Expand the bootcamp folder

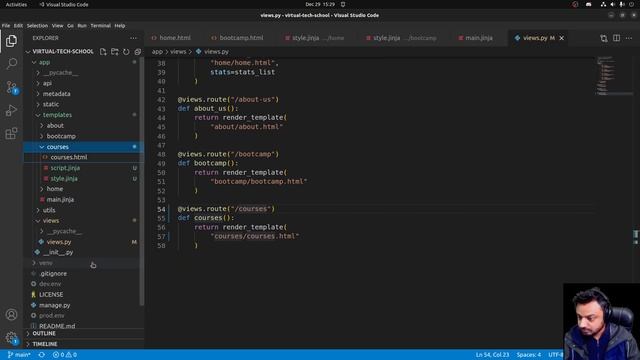point(61,136)
